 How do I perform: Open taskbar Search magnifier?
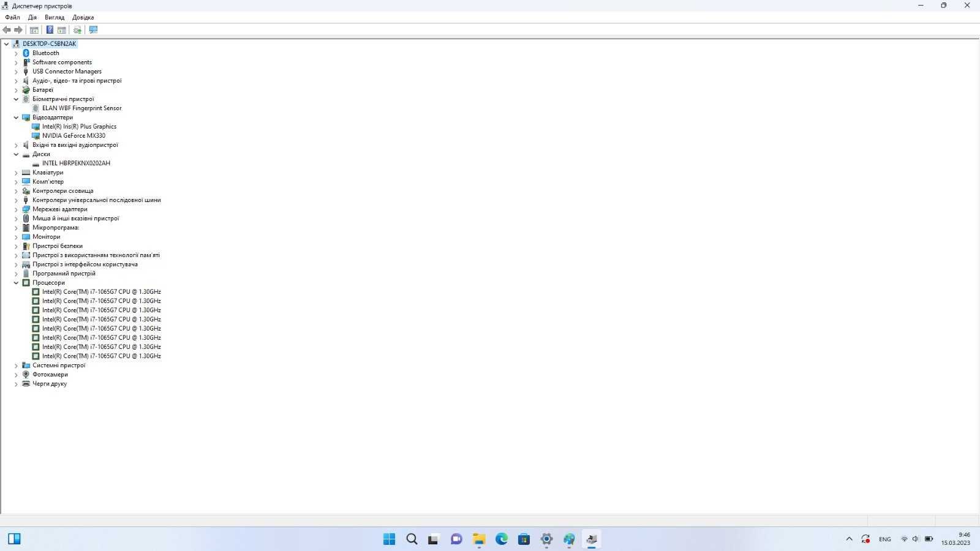click(x=412, y=539)
